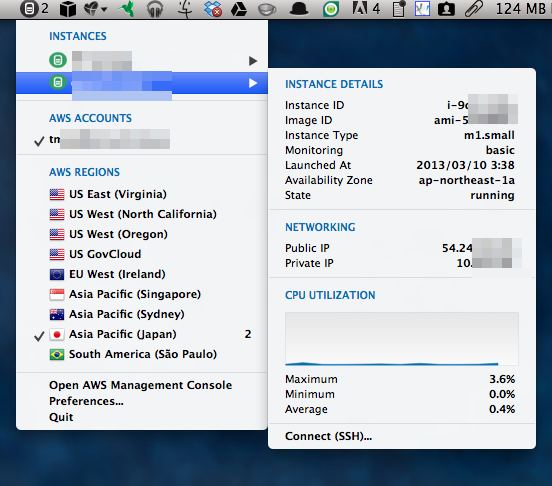Screen dimensions: 552x486
Task: Open the Adobe icon showing 4
Action: coord(366,8)
